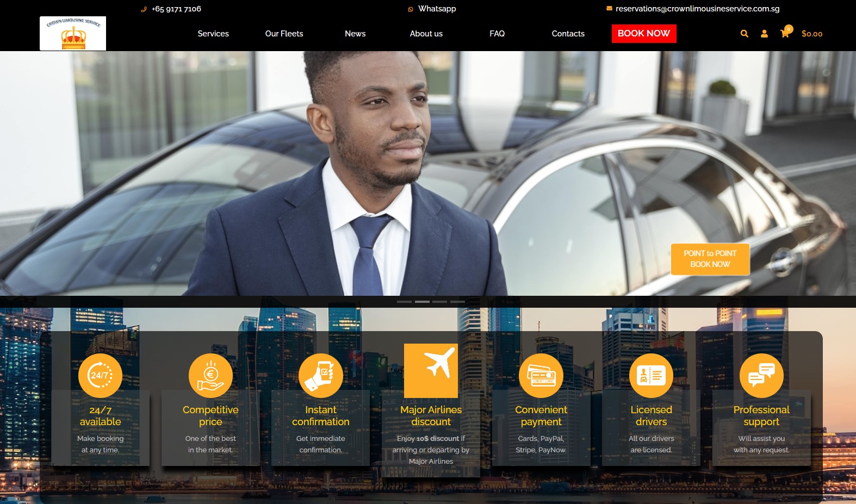Click the Convenient payment credit card icon

[x=541, y=375]
